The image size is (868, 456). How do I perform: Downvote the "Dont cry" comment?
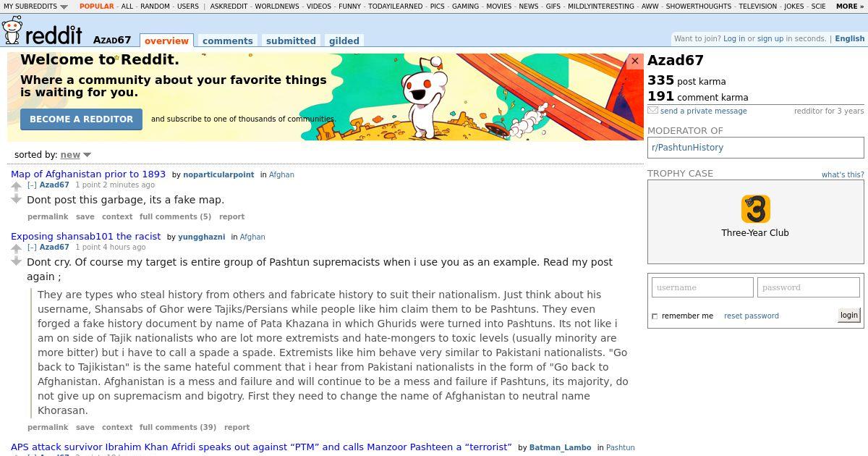(17, 261)
